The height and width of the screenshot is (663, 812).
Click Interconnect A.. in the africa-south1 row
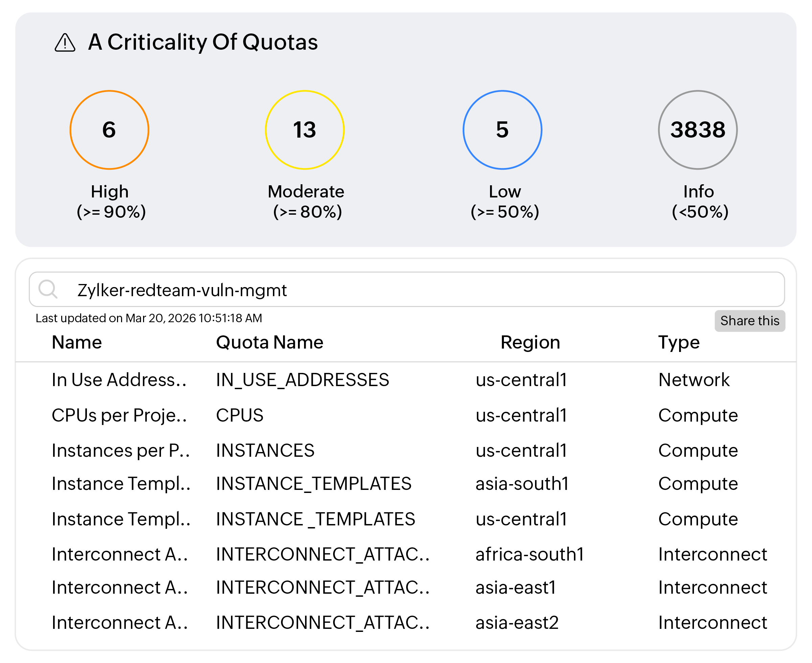[120, 554]
